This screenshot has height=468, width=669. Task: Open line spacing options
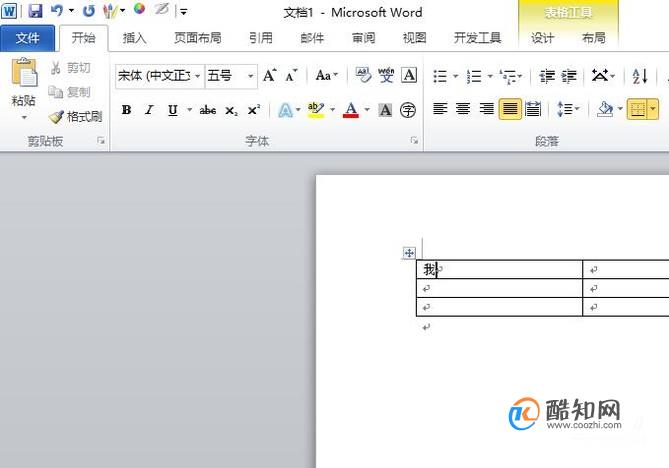click(567, 109)
